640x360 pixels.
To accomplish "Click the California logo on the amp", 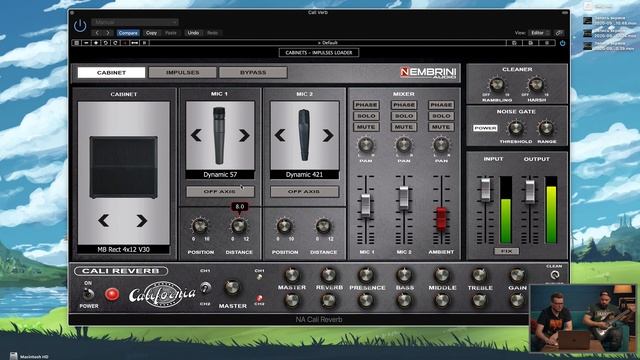I will [x=162, y=294].
